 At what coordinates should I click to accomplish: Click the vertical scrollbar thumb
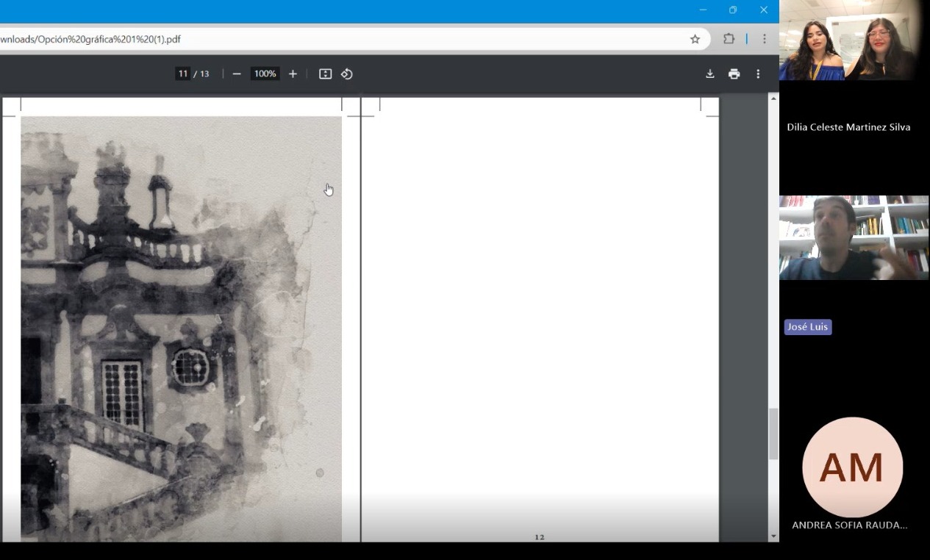773,434
